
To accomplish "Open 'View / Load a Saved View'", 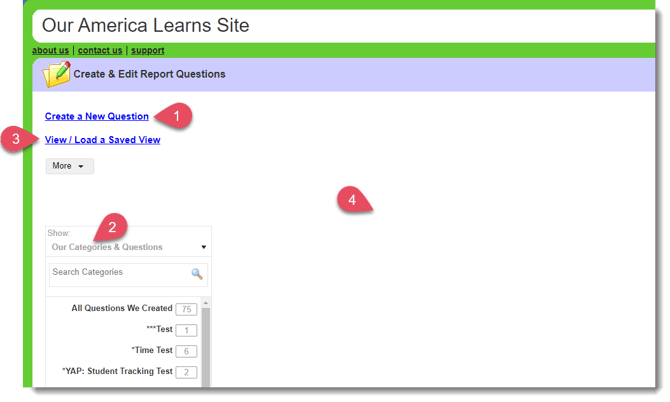I will pos(102,140).
